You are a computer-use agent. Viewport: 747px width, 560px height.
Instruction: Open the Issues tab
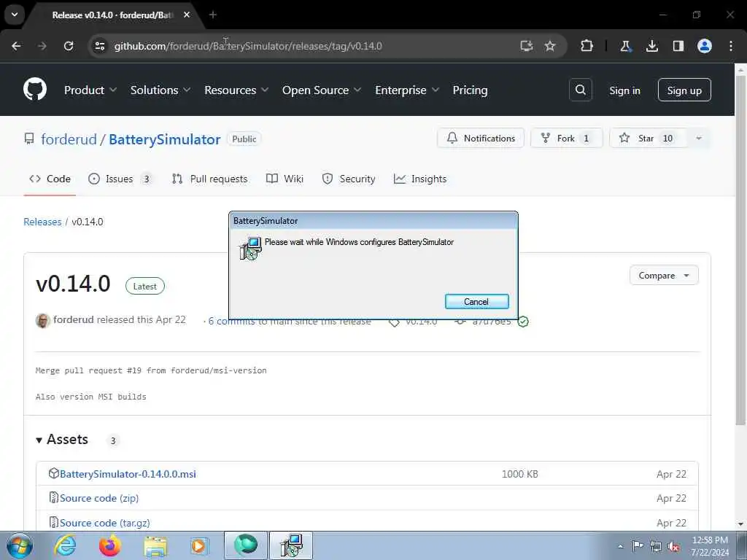pos(120,179)
